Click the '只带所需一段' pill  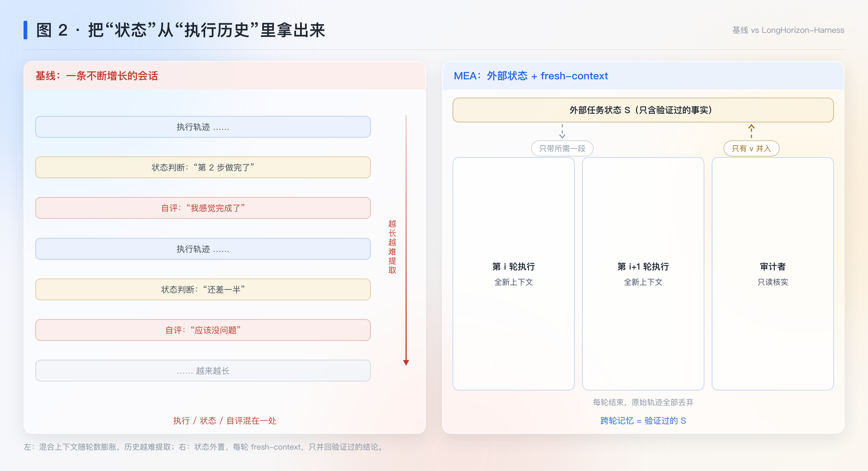pos(562,148)
